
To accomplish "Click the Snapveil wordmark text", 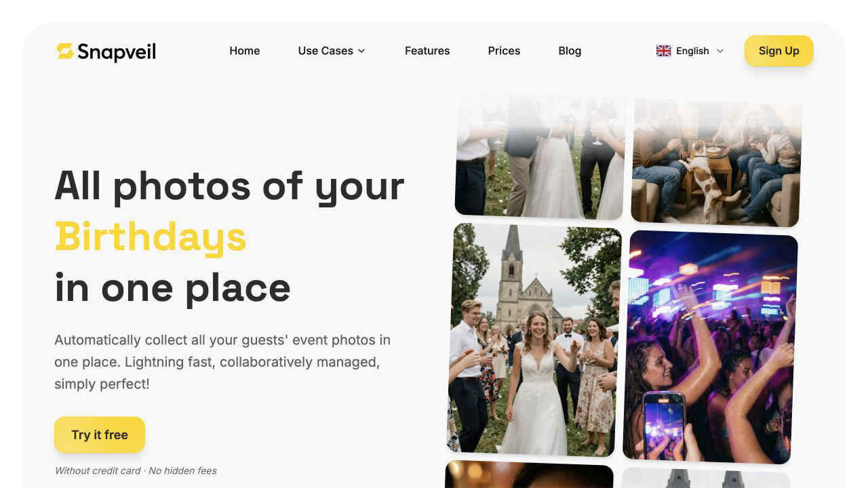I will tap(117, 52).
